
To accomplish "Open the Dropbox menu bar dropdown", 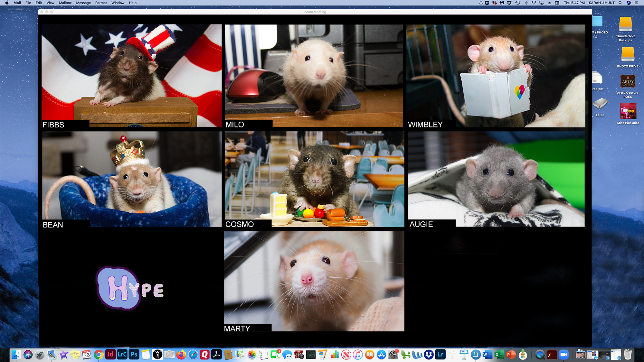I will (509, 3).
